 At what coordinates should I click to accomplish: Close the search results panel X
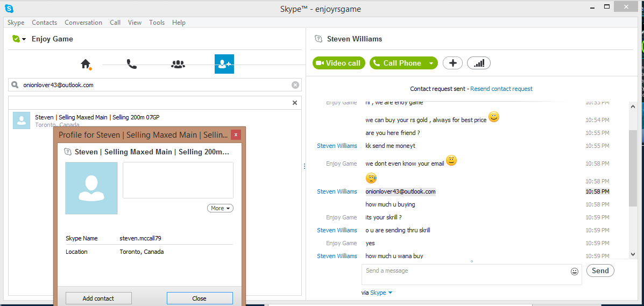(294, 103)
